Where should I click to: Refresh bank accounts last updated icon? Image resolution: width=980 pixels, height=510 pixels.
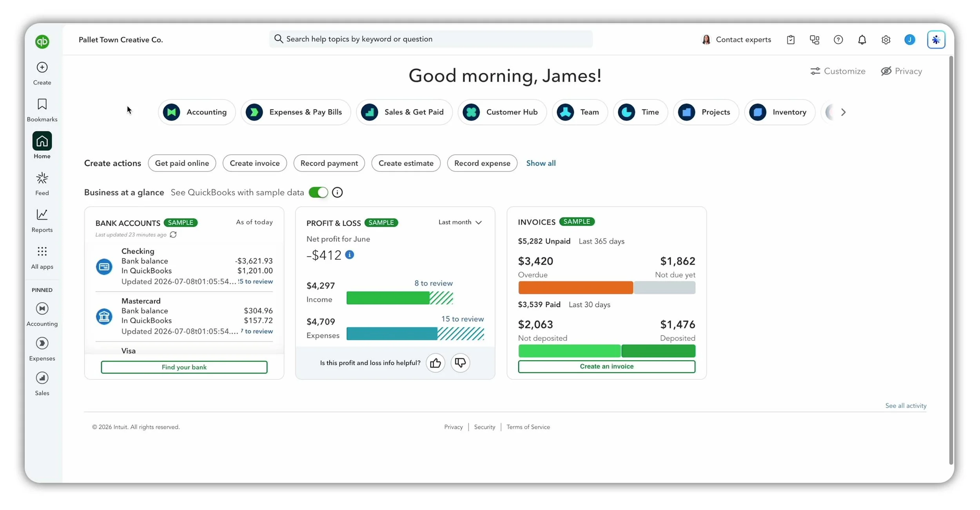[173, 235]
